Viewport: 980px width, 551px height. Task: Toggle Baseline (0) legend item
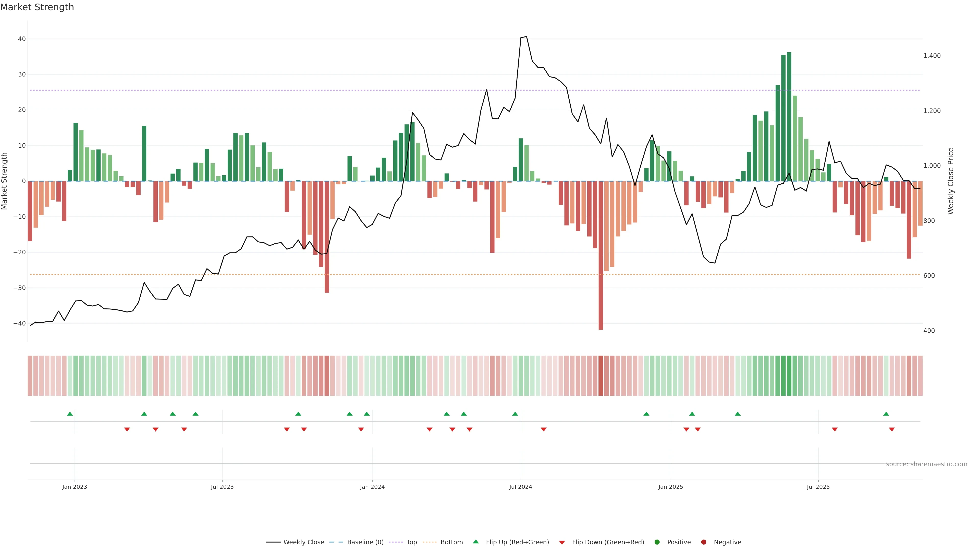[x=365, y=542]
